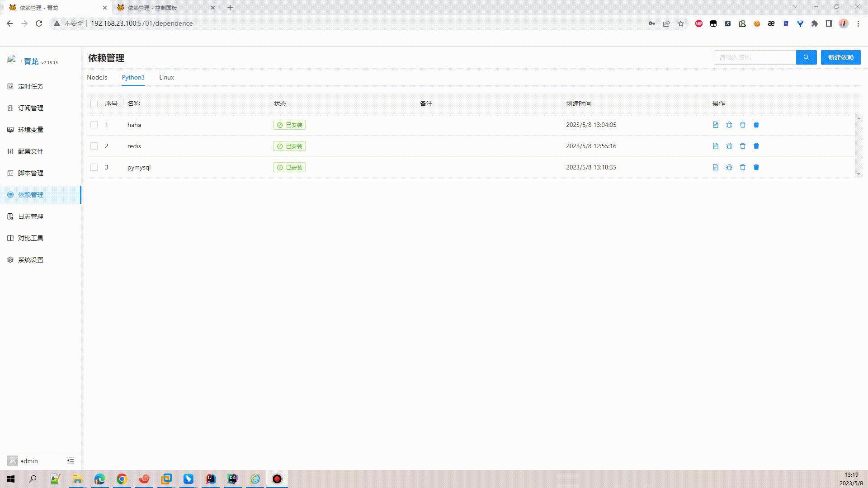The image size is (868, 488).
Task: Switch to the NodeJs tab
Action: tap(97, 77)
